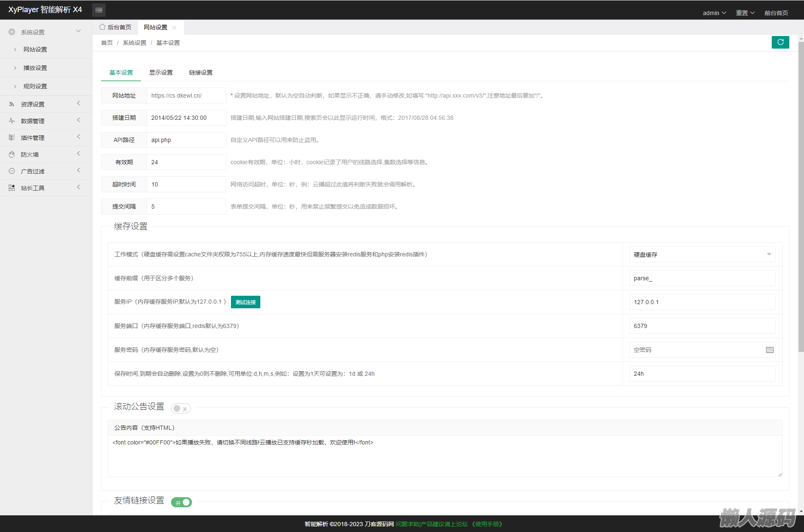Click the 首页 breadcrumb link
Image resolution: width=804 pixels, height=532 pixels.
pos(107,43)
